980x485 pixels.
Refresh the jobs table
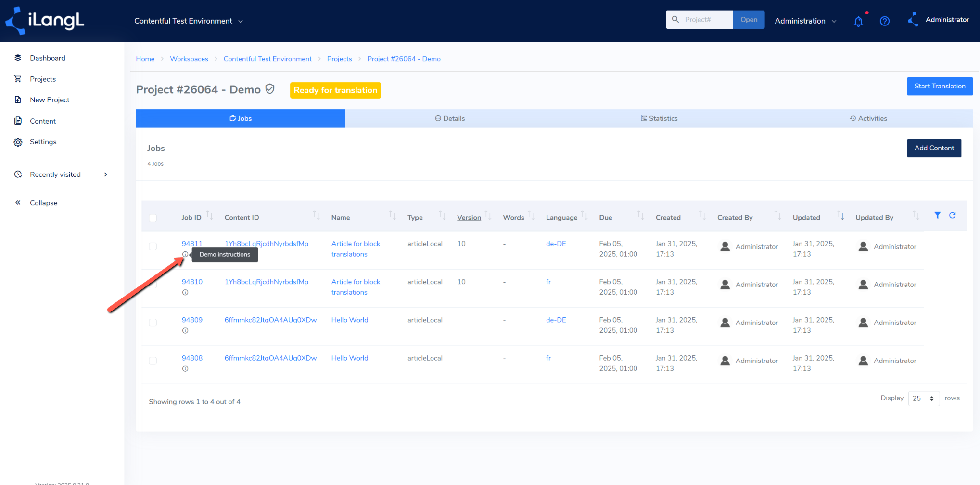(952, 215)
